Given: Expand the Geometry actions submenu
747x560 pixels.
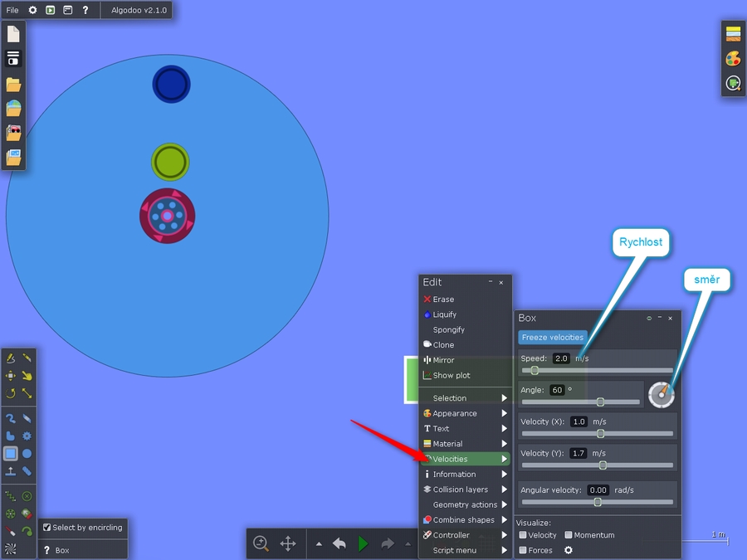Looking at the screenshot, I should (x=465, y=504).
